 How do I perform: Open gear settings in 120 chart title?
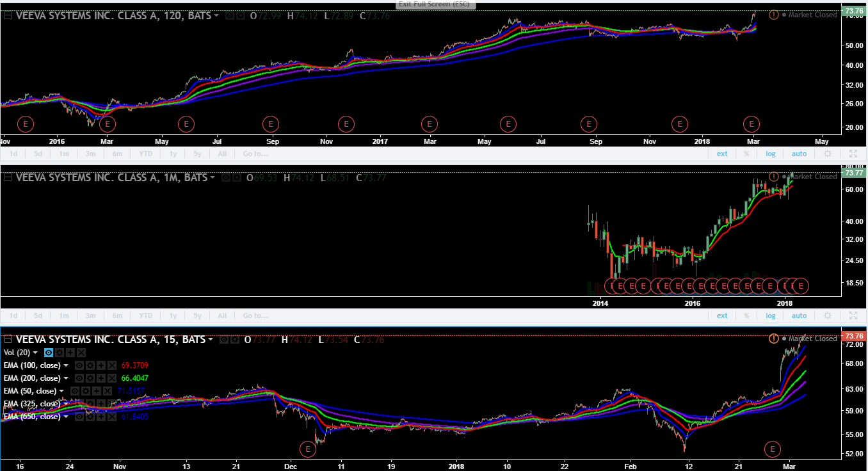[241, 15]
